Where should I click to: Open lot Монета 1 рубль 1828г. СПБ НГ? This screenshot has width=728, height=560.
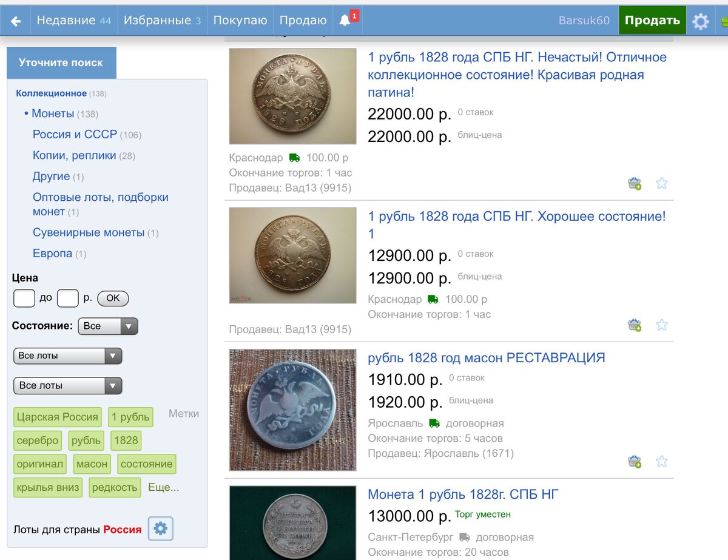[x=463, y=494]
